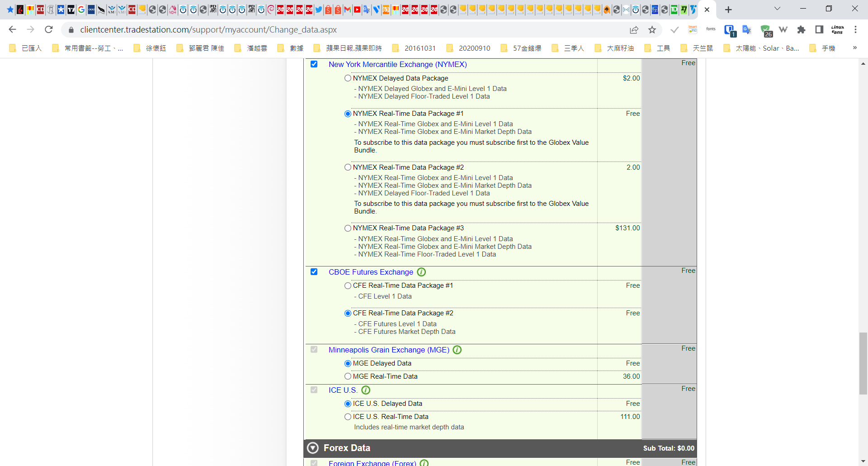This screenshot has width=868, height=466.
Task: Close the current active tab
Action: [707, 10]
